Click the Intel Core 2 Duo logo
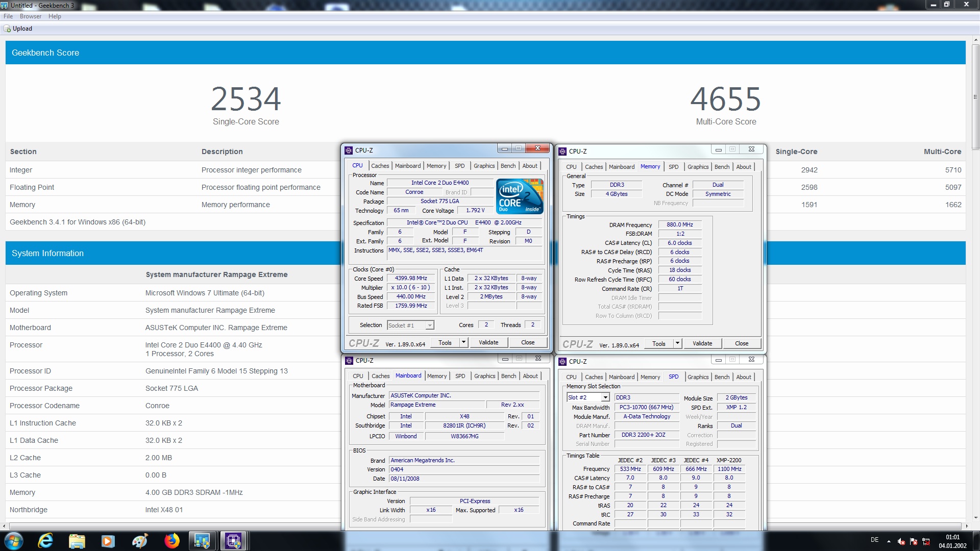 coord(520,196)
